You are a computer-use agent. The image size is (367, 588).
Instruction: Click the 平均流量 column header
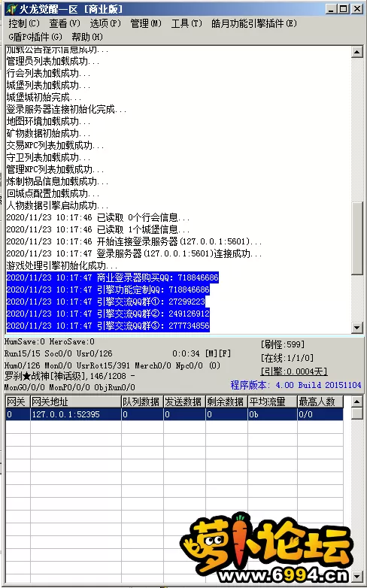[272, 402]
